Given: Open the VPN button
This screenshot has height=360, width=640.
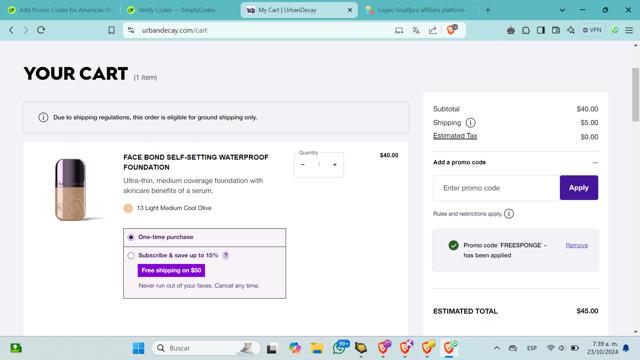Looking at the screenshot, I should 592,30.
